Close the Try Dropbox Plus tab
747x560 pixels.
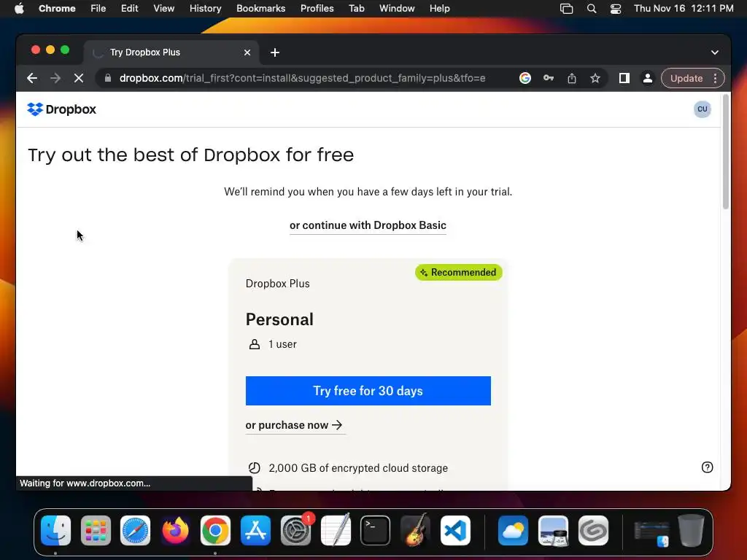(247, 52)
